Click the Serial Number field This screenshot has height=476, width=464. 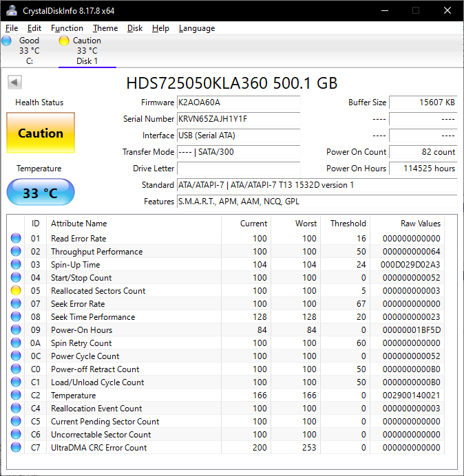(x=238, y=119)
